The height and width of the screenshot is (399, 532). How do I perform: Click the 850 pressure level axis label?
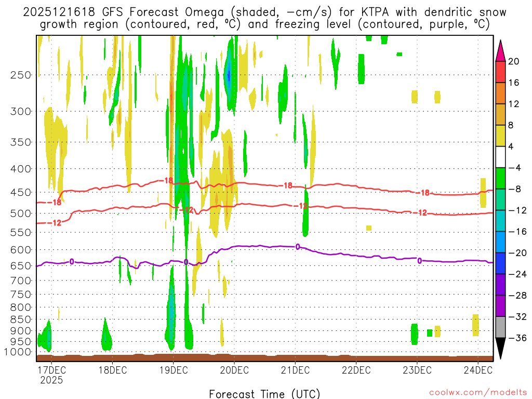[x=21, y=320]
